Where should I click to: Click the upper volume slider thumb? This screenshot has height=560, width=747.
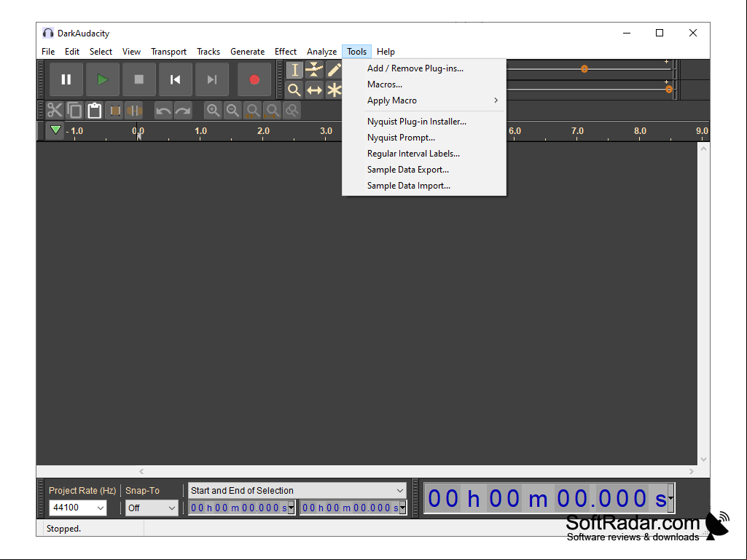click(584, 69)
